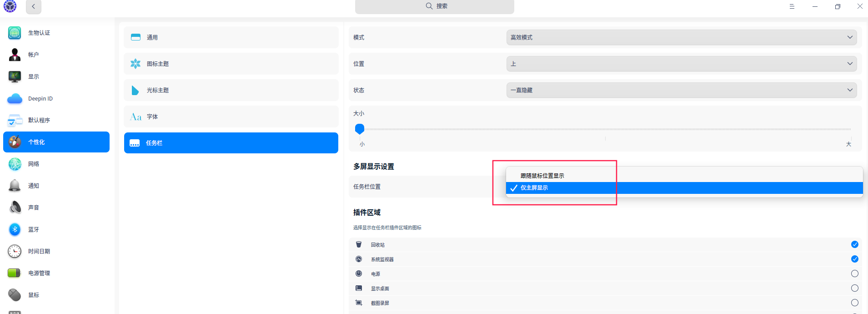
Task: Open the 声音 speaker icon
Action: point(15,208)
